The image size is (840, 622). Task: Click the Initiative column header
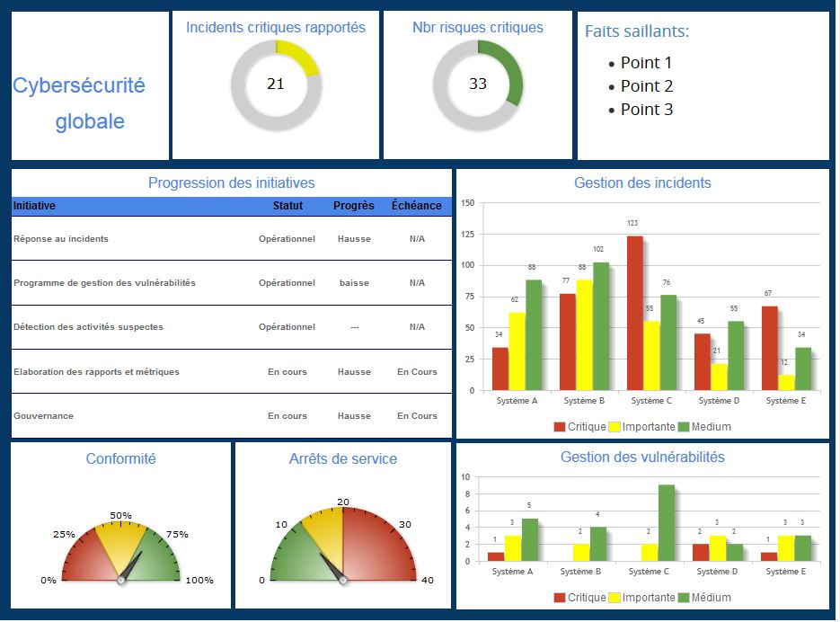pyautogui.click(x=34, y=205)
